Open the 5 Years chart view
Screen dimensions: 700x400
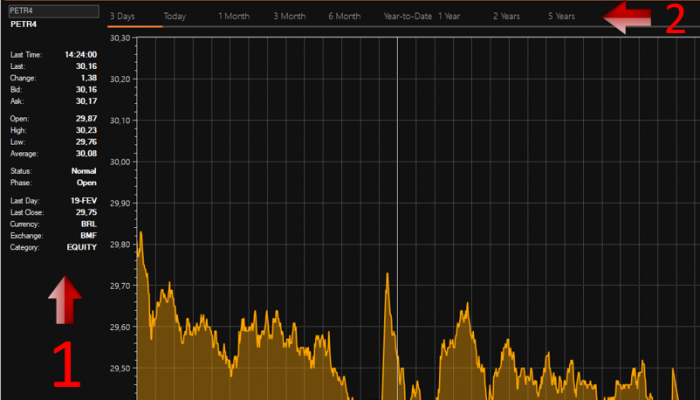click(x=561, y=17)
